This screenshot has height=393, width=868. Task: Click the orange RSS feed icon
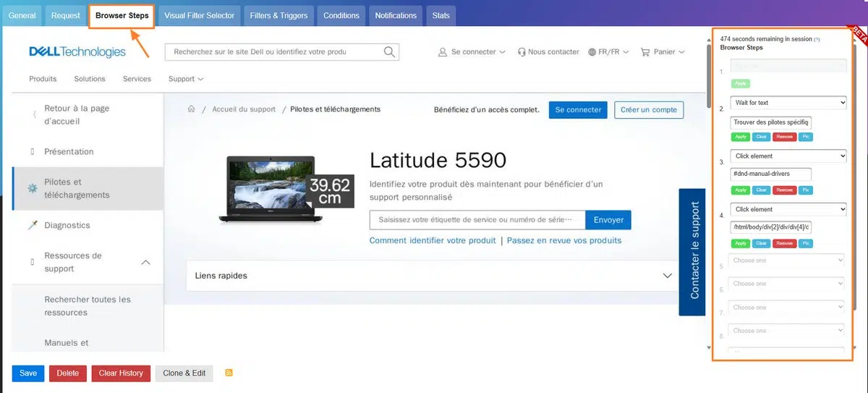click(x=229, y=373)
